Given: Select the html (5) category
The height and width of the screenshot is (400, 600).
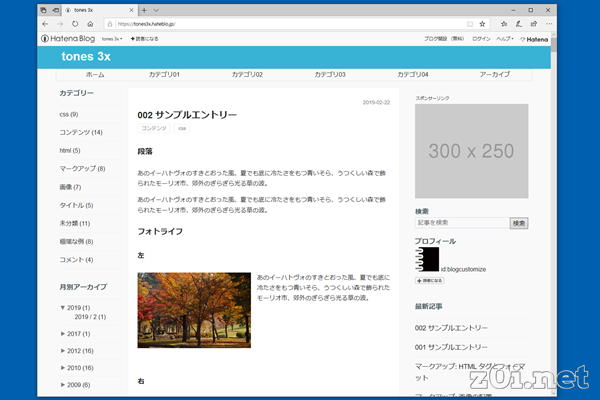Looking at the screenshot, I should click(x=70, y=151).
